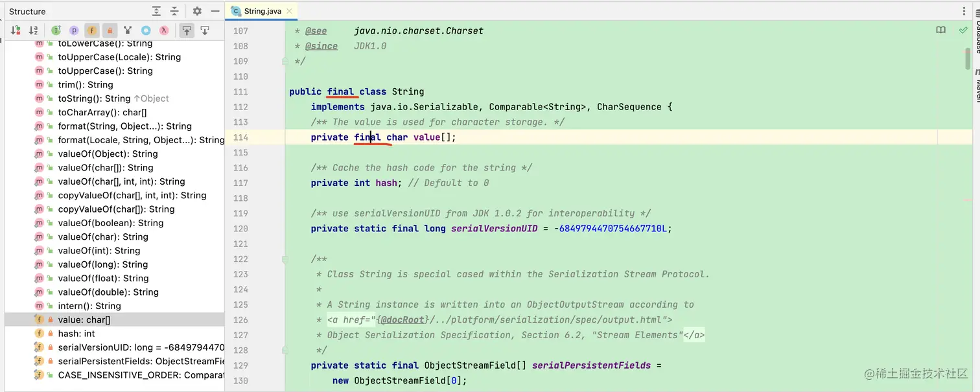Screen dimensions: 980x392
Task: Select toCharArray(): char[] in Structure
Action: tap(102, 112)
